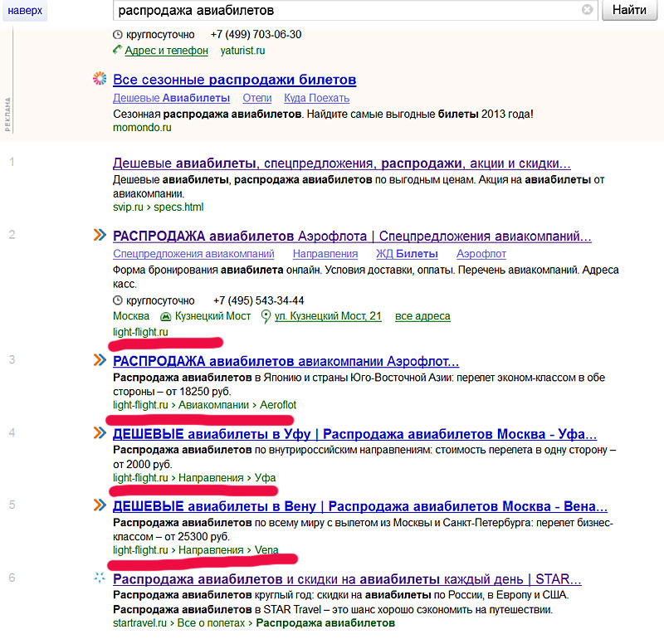Click the favicon next to the Аэрофлот sale result
Screen dimensions: 664x644
pos(100,361)
